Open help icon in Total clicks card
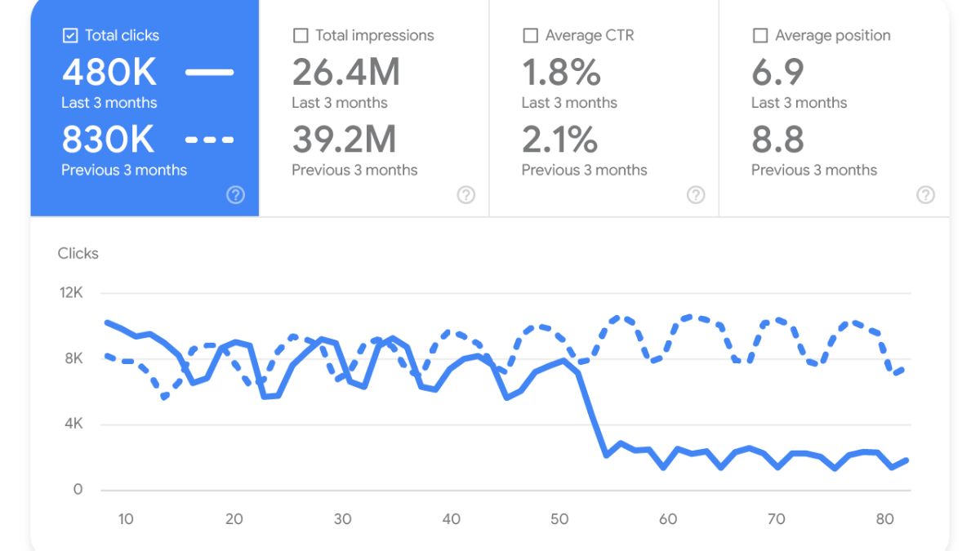This screenshot has width=980, height=551. coord(236,194)
